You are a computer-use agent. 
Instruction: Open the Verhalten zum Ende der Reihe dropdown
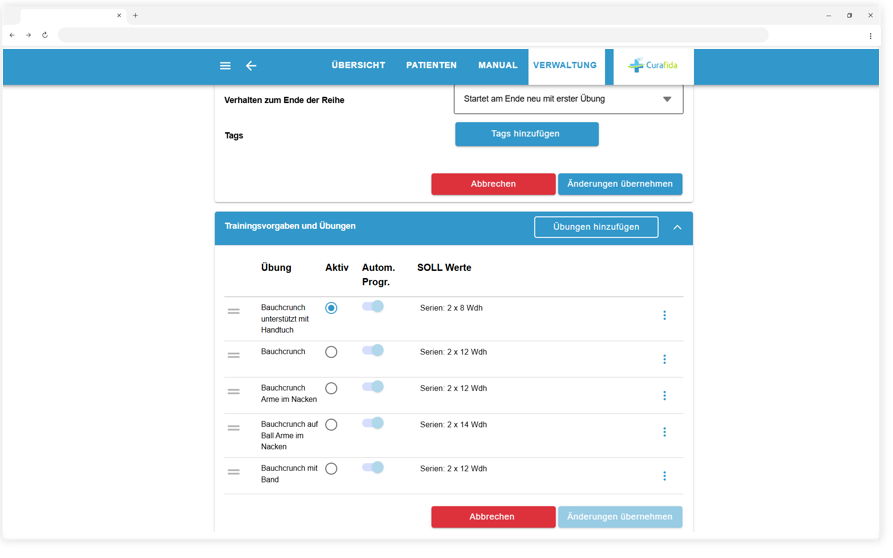568,99
